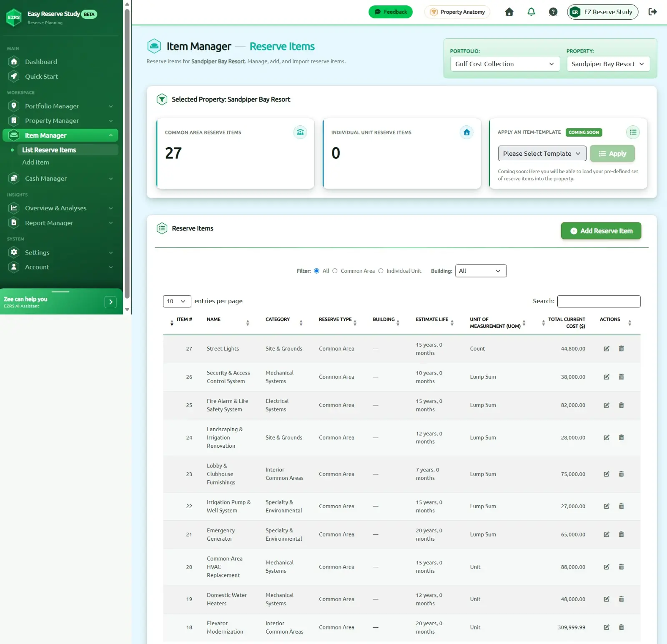
Task: Expand the Overview & Analyses menu
Action: (x=60, y=208)
